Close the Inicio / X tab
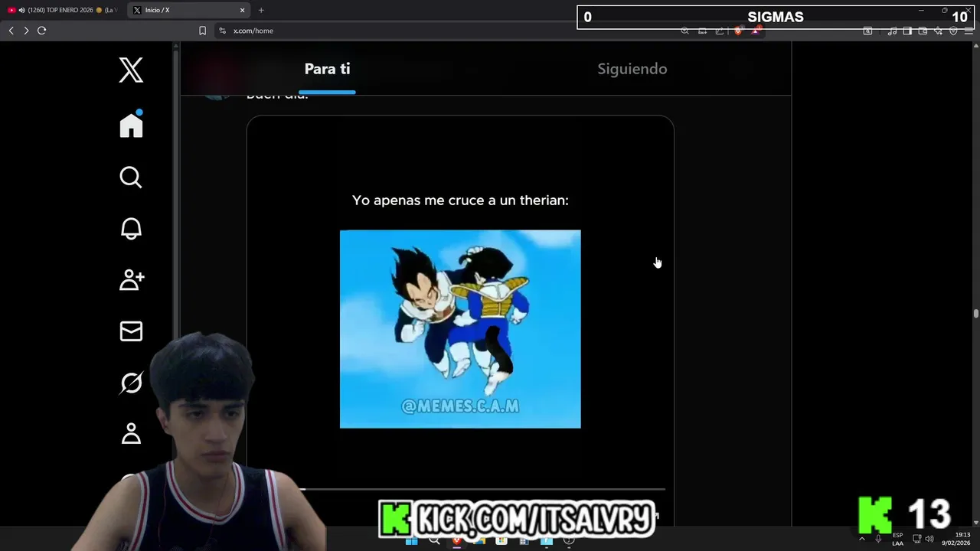980x551 pixels. 243,10
